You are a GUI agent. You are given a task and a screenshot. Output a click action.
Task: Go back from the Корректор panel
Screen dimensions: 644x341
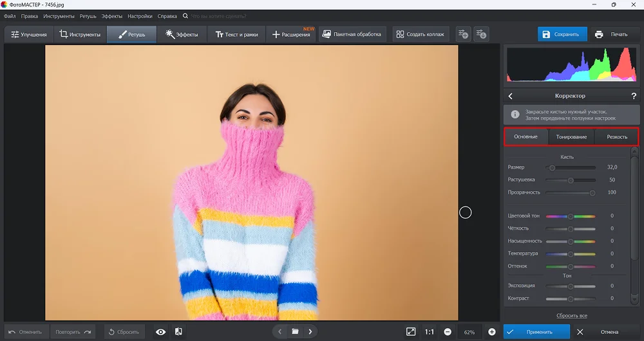pyautogui.click(x=511, y=96)
